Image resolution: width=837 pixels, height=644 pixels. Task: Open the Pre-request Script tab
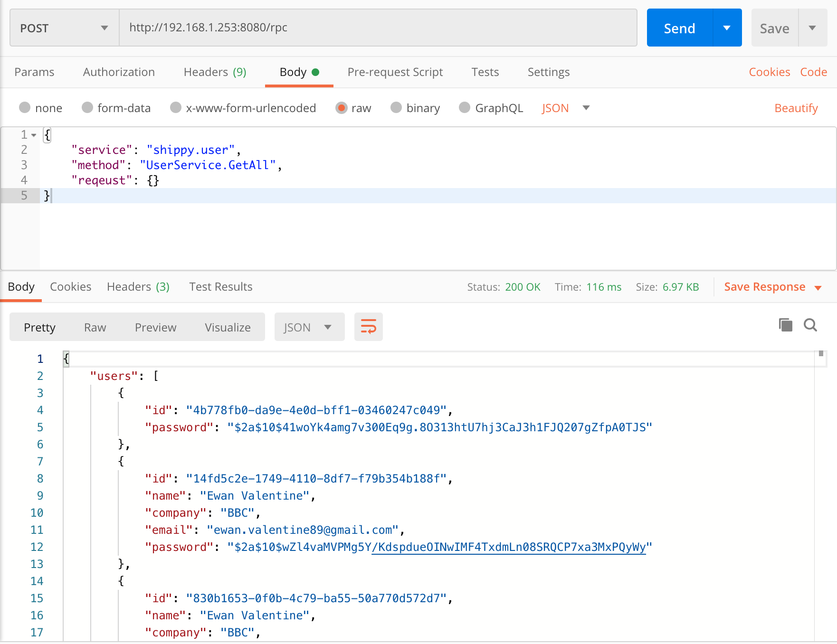[x=395, y=72]
